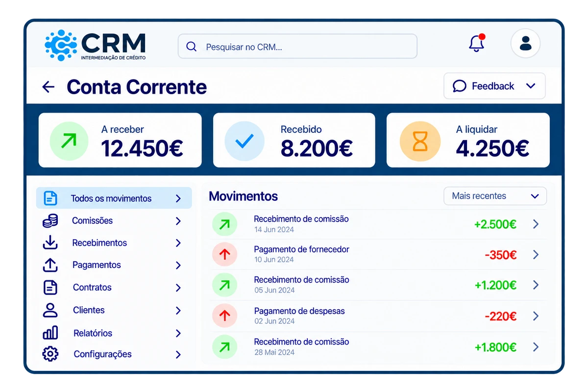Click red arrow icon for Pagamento de despesas
588x392 pixels.
(224, 316)
